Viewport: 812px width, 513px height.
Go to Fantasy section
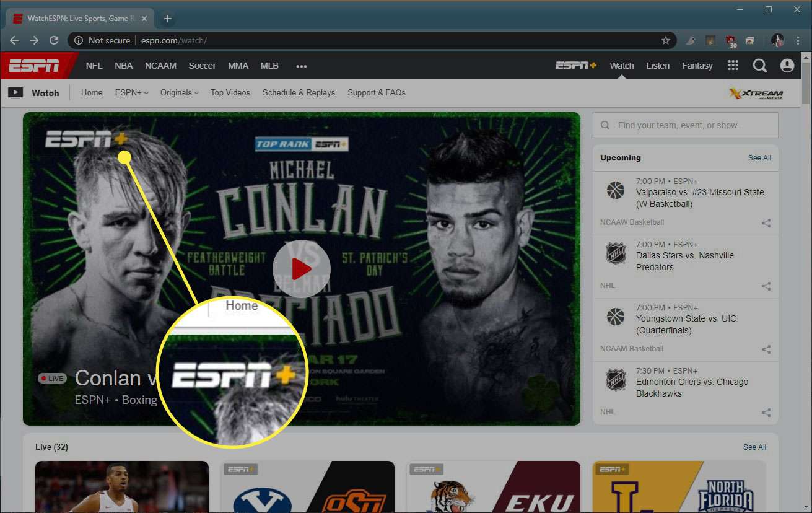(697, 66)
